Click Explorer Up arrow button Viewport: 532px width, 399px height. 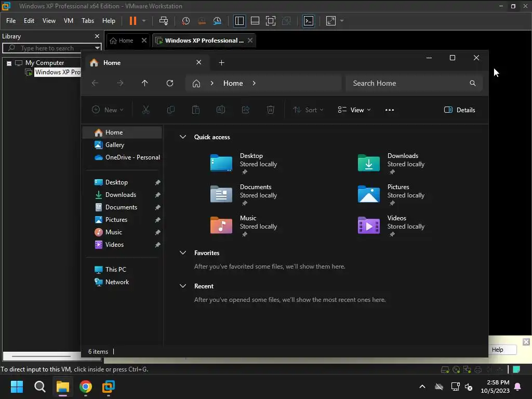coord(145,83)
